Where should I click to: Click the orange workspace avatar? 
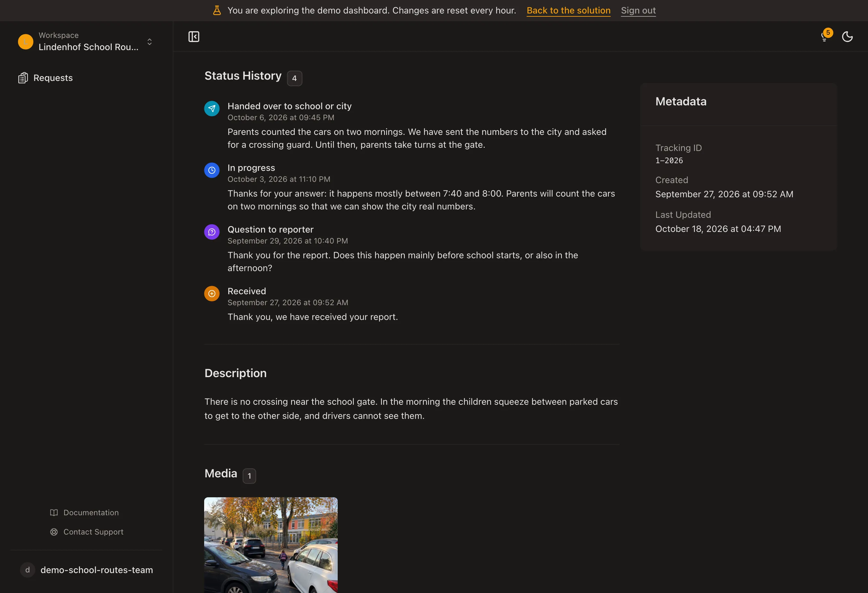(x=25, y=41)
